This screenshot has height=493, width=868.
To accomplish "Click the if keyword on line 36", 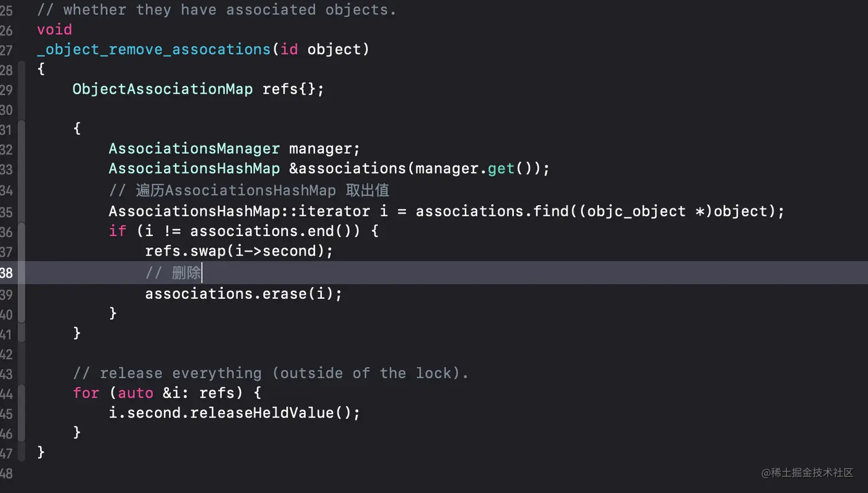I will 117,231.
